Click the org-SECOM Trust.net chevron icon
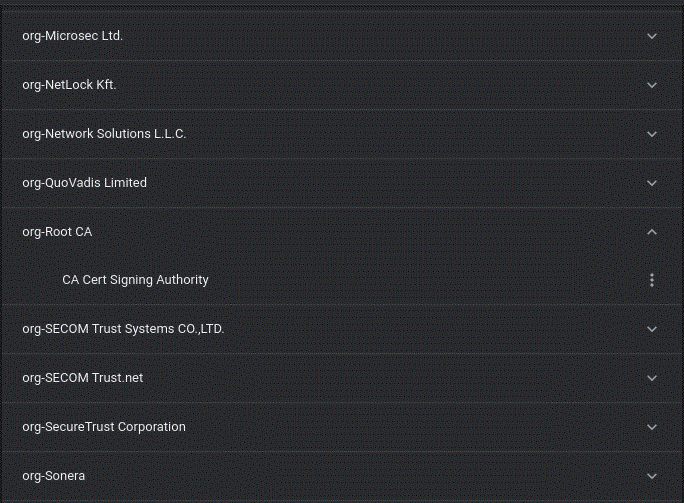684x503 pixels. click(652, 378)
